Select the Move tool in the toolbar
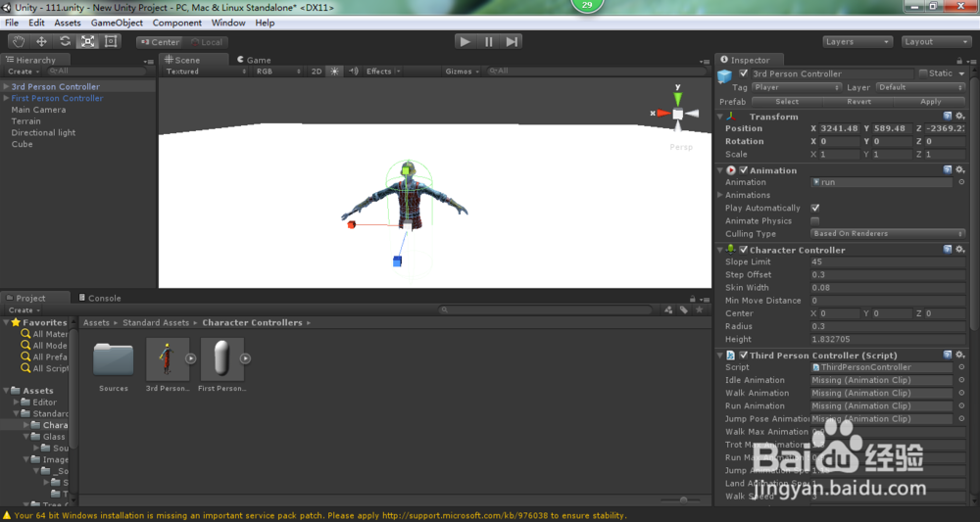Image resolution: width=980 pixels, height=522 pixels. [42, 42]
